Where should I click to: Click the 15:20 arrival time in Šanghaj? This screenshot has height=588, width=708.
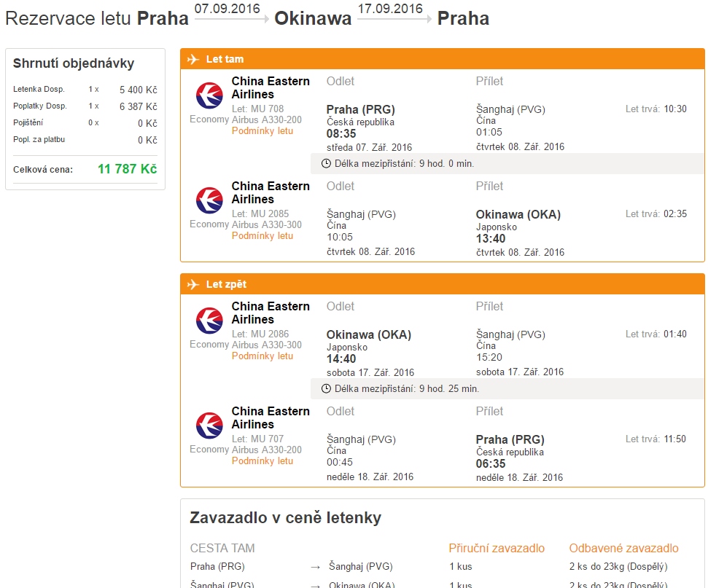(489, 358)
